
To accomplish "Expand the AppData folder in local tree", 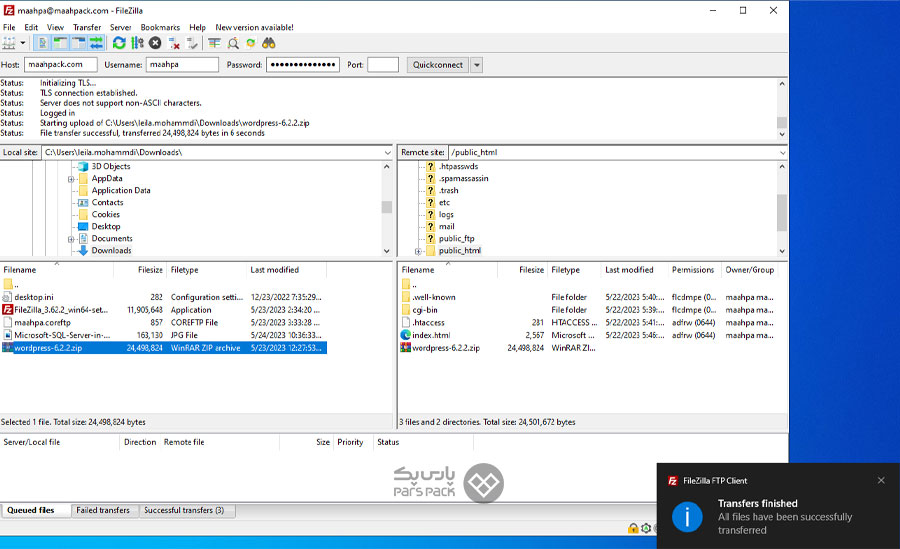I will (71, 179).
